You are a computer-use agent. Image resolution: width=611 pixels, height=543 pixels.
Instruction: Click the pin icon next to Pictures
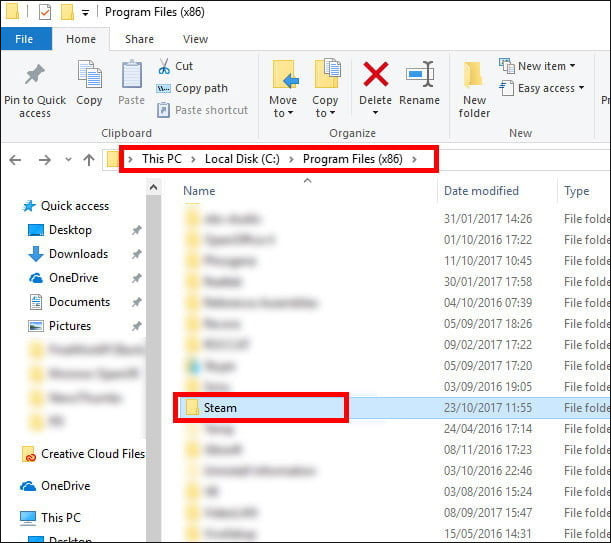[x=136, y=326]
